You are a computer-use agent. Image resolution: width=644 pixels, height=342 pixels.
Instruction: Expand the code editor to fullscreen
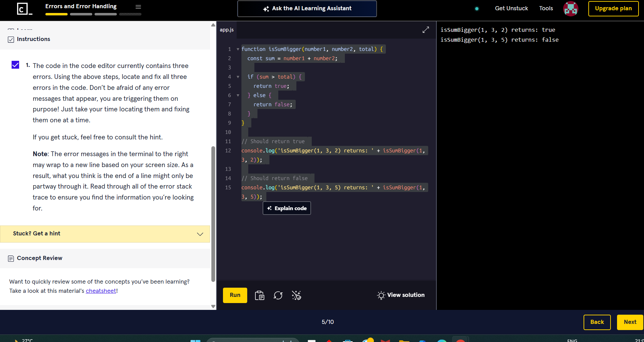425,30
